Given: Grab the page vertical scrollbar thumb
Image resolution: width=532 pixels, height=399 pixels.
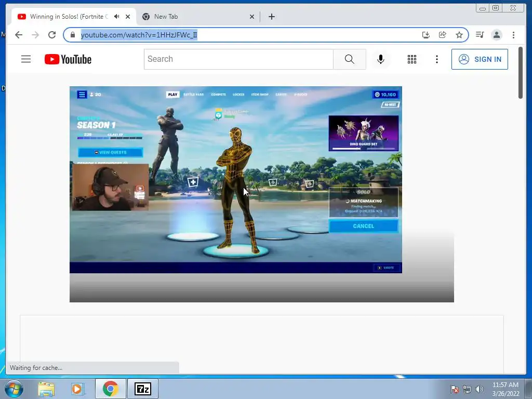Looking at the screenshot, I should (521, 73).
